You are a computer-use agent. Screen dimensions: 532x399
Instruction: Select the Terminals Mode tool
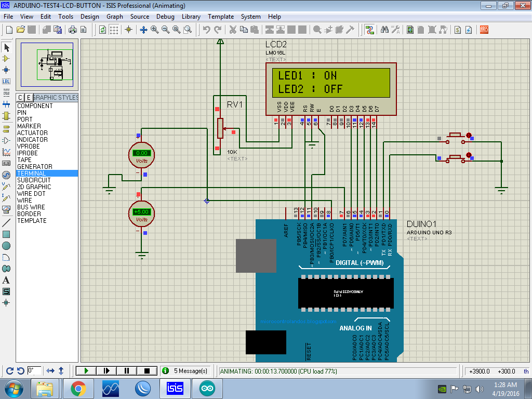tap(6, 129)
